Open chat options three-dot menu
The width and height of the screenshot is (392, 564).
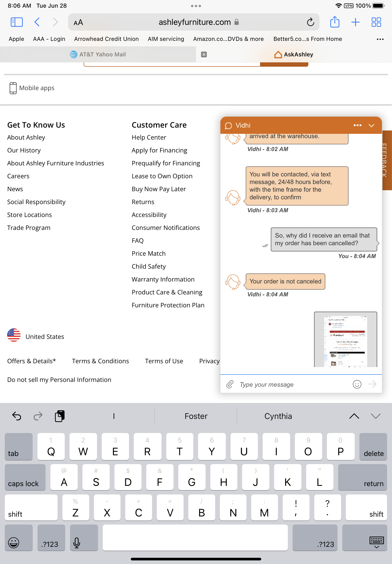[x=357, y=125]
